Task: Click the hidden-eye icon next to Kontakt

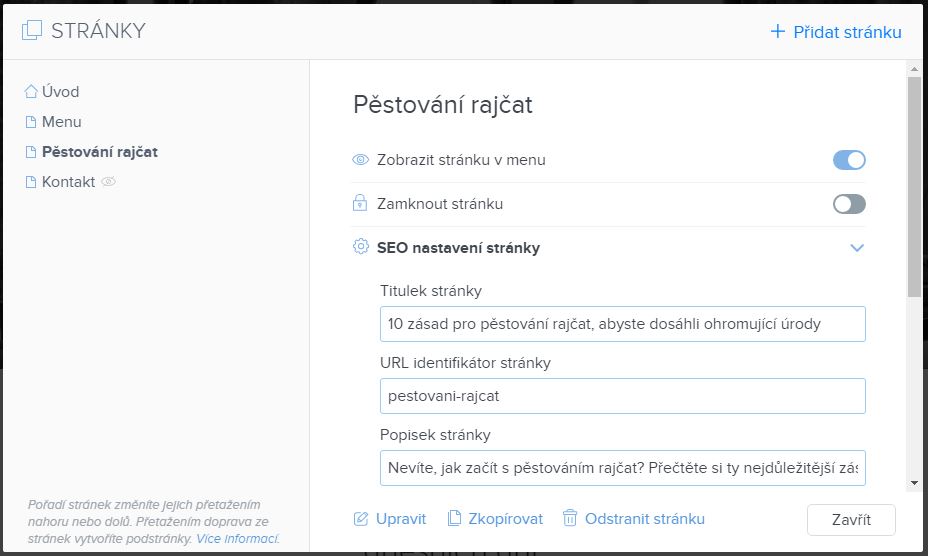Action: click(x=108, y=182)
